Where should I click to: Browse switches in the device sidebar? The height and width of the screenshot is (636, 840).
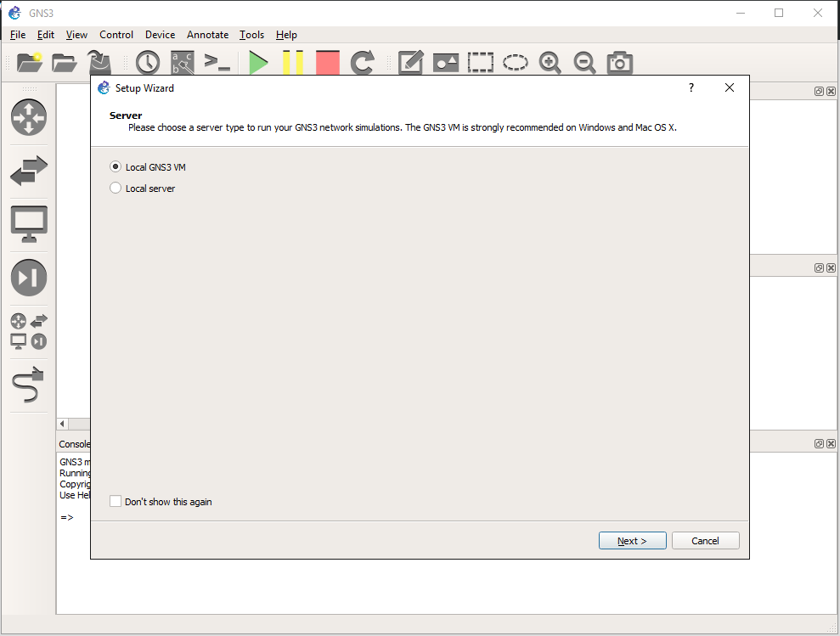coord(29,171)
